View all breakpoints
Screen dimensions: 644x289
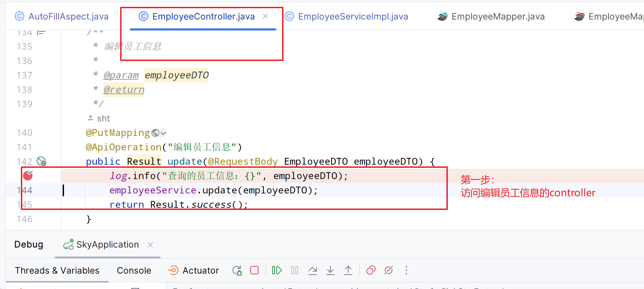click(371, 271)
